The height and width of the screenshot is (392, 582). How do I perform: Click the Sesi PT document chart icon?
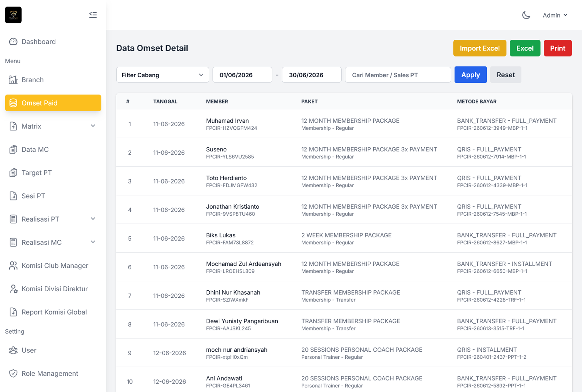[x=13, y=196]
